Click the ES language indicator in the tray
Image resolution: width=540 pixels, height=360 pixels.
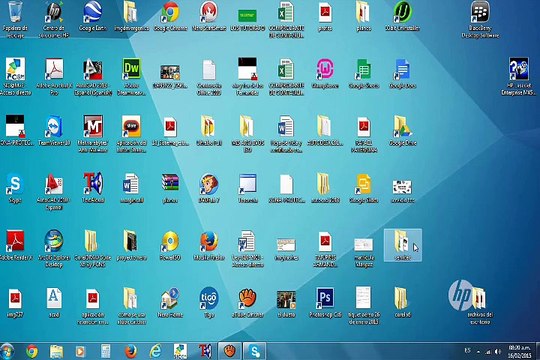click(x=467, y=350)
